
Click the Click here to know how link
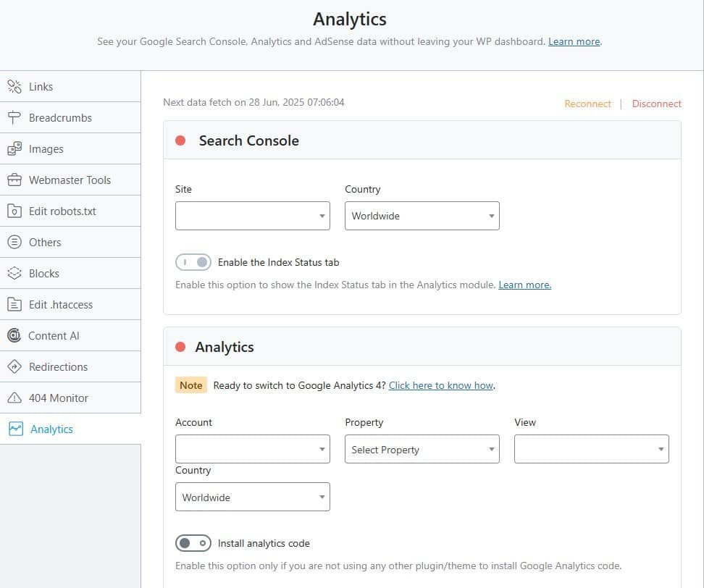coord(441,385)
